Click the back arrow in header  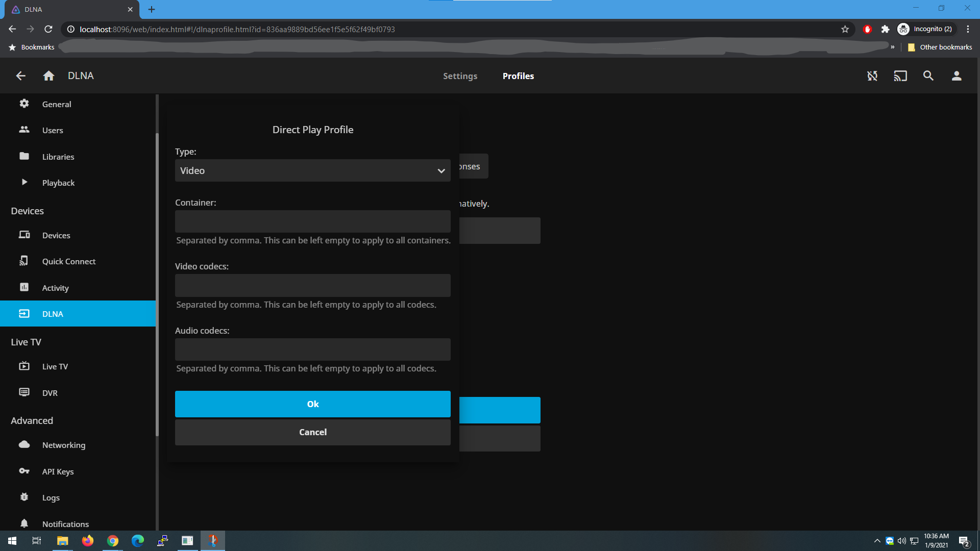pos(20,76)
